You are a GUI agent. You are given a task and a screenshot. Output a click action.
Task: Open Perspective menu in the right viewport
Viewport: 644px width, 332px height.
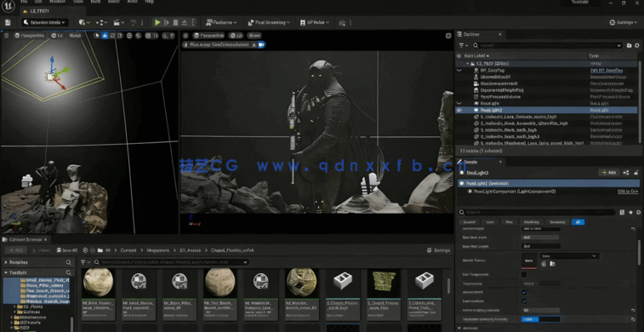pyautogui.click(x=208, y=36)
